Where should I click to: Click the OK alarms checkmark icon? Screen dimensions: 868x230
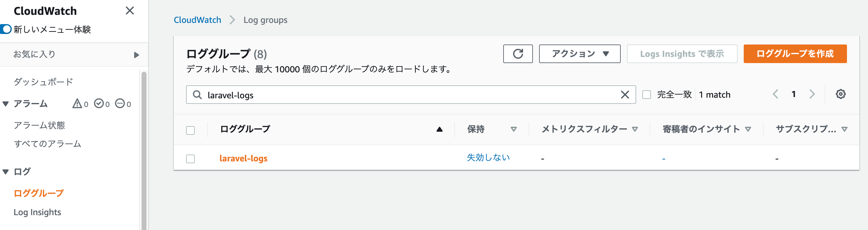[x=99, y=103]
